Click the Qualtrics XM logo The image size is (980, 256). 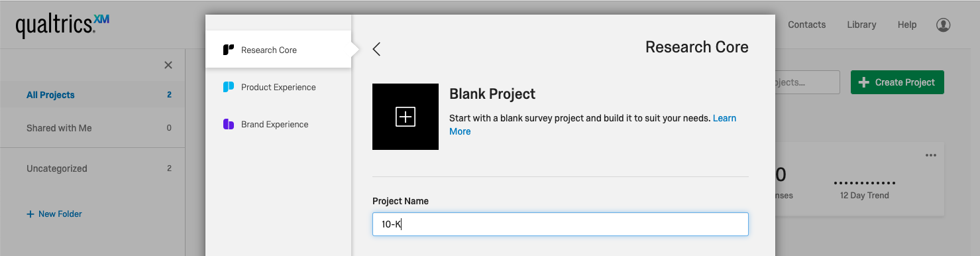pos(62,26)
